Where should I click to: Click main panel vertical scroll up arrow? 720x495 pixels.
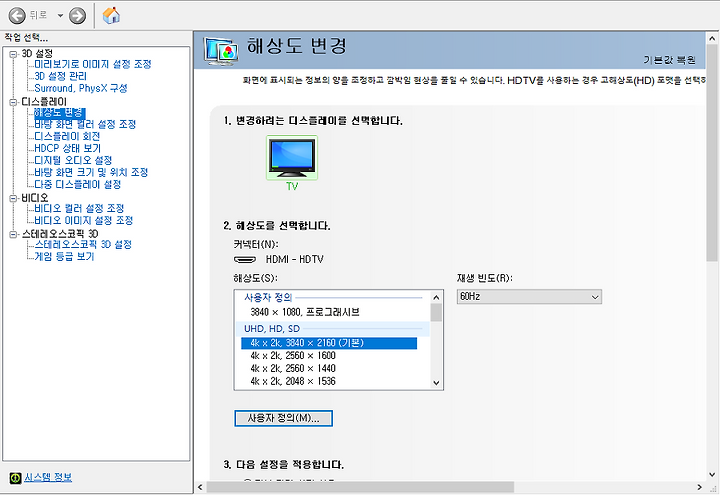[x=712, y=39]
